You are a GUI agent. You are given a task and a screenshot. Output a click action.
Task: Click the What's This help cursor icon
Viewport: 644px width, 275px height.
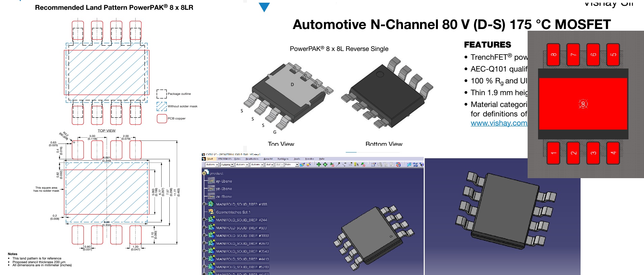coord(421,164)
